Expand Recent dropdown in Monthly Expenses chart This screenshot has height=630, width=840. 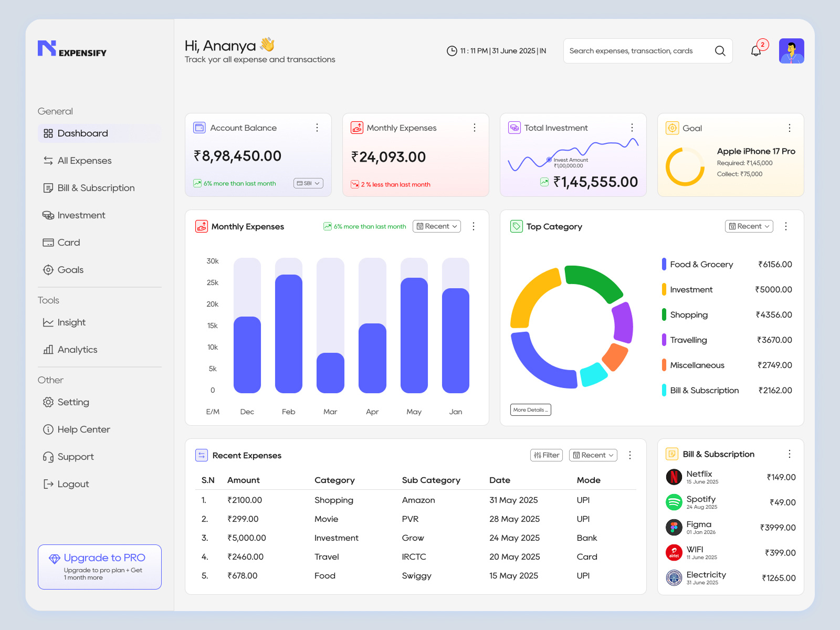pyautogui.click(x=437, y=226)
